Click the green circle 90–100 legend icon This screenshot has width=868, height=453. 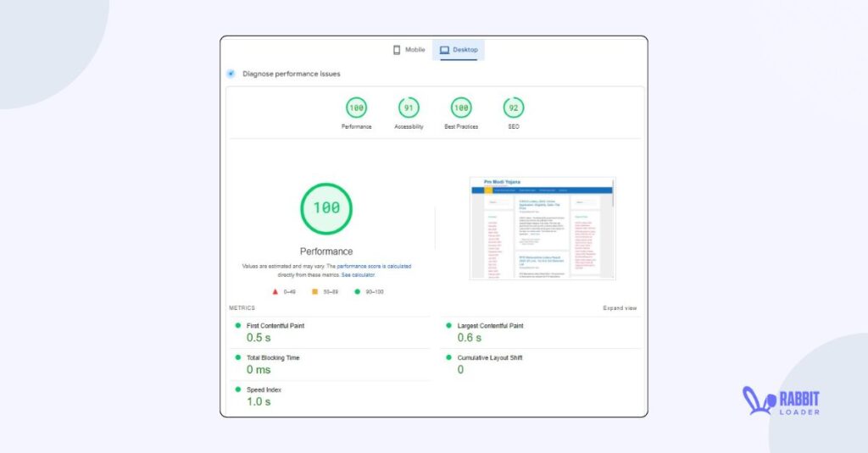click(x=357, y=291)
